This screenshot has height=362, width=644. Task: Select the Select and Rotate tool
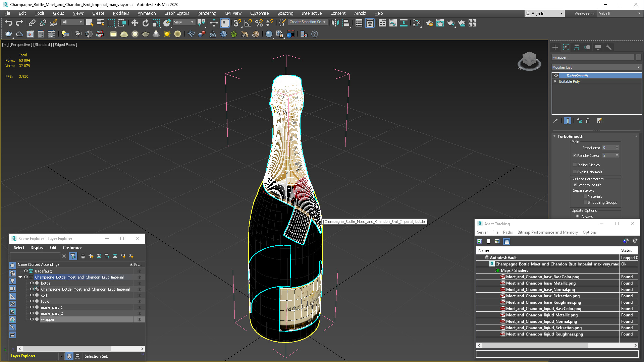pos(145,23)
